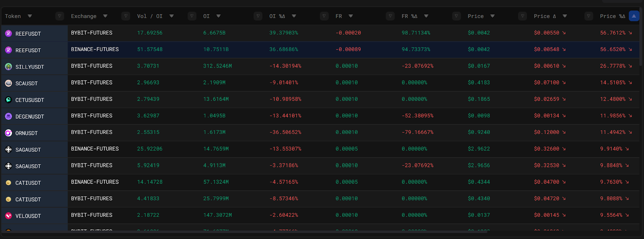Image resolution: width=644 pixels, height=239 pixels.
Task: Click the Price Δ value $0.07100
Action: [547, 82]
